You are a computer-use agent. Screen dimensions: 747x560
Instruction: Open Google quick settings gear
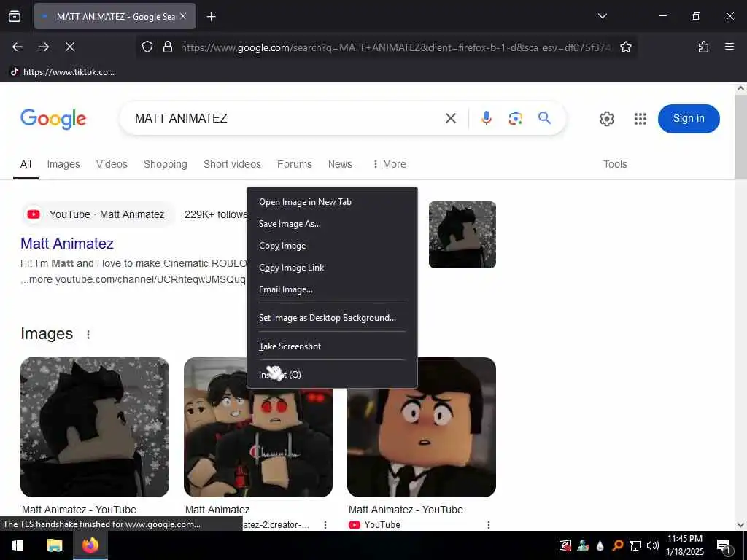click(606, 119)
